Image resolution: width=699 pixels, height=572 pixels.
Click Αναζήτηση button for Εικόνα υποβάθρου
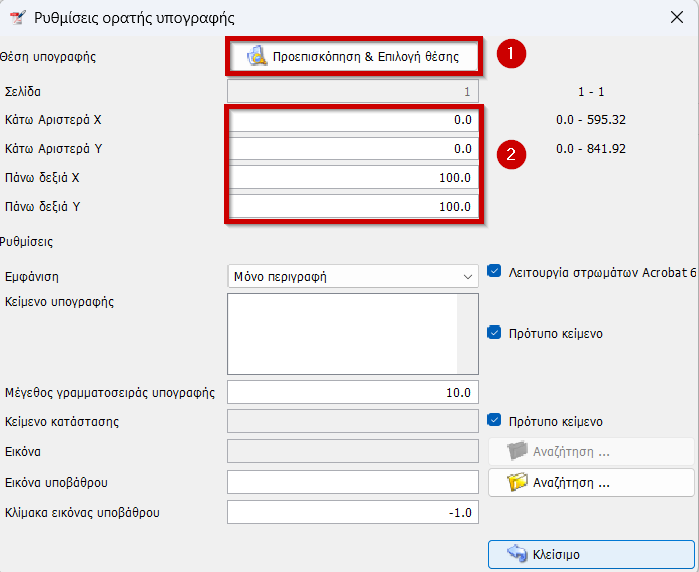coord(591,483)
